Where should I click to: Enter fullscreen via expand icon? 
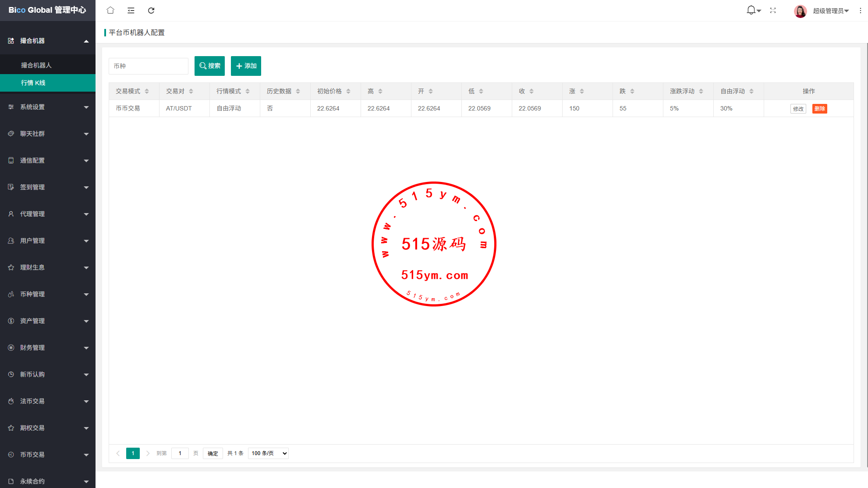point(773,11)
